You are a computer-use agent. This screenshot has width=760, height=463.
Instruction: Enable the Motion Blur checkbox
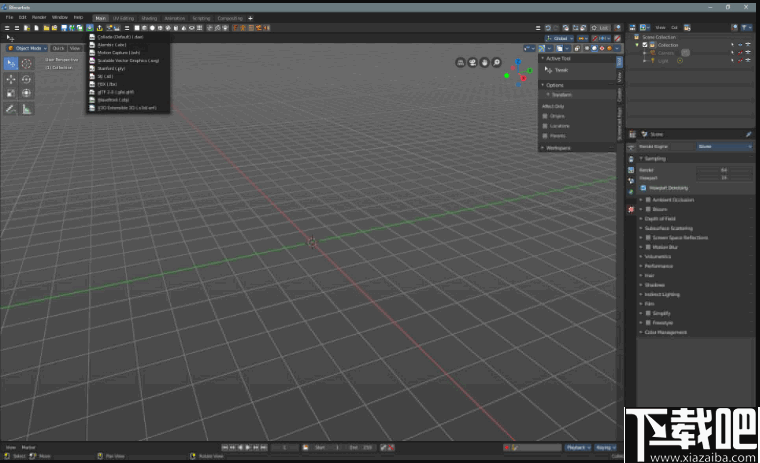648,247
